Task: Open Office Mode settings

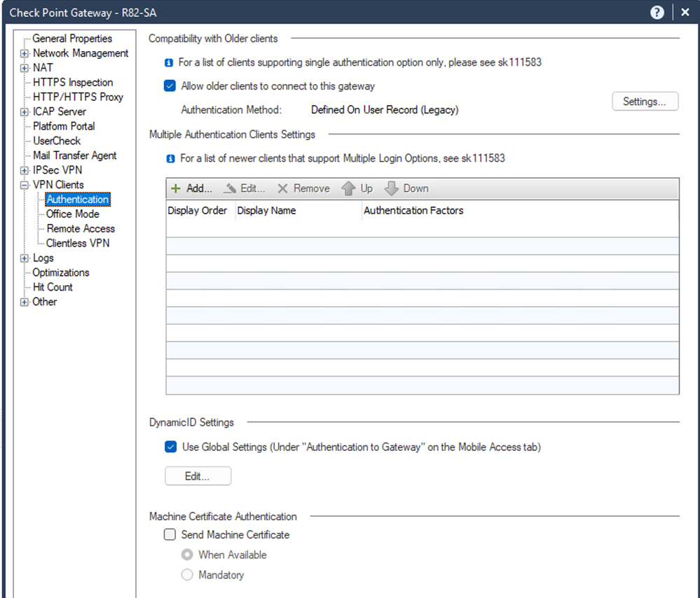Action: click(73, 214)
